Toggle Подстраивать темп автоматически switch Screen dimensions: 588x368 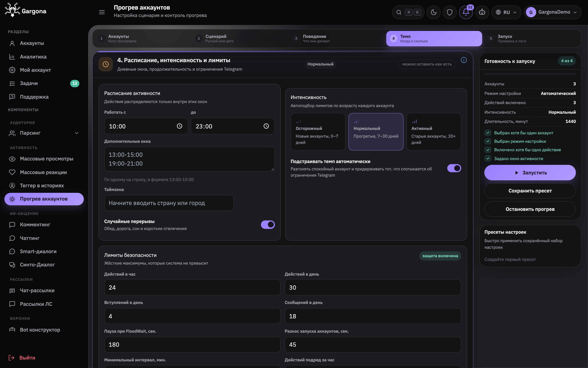coord(454,168)
